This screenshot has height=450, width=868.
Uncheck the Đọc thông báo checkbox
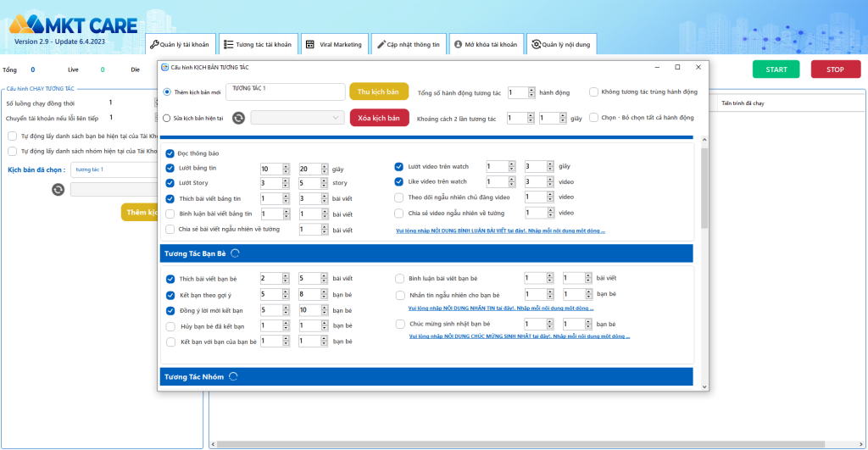coord(170,153)
